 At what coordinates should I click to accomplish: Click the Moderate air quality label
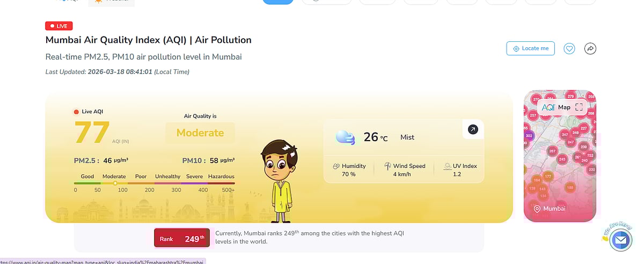pos(200,133)
